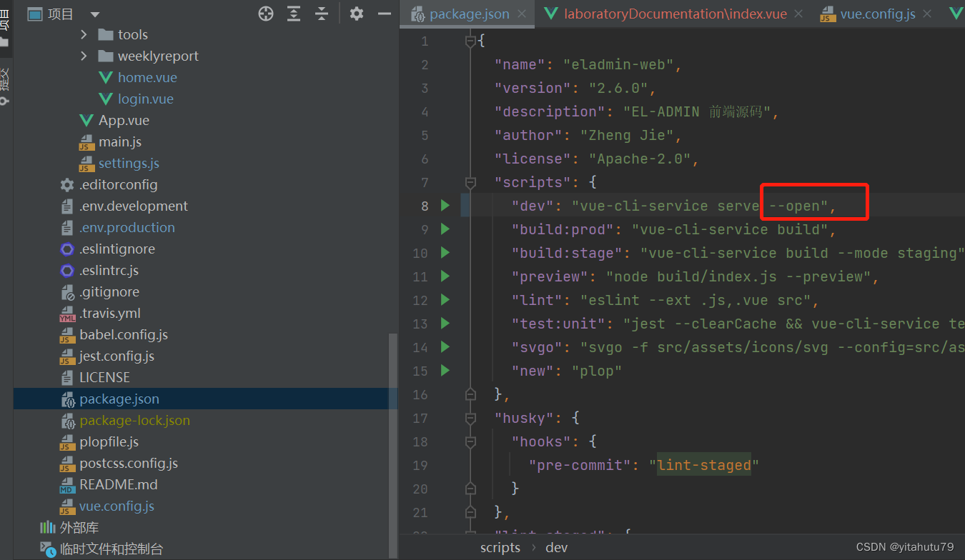Switch to the vue.config.js editor tab
This screenshot has width=965, height=560.
[877, 14]
